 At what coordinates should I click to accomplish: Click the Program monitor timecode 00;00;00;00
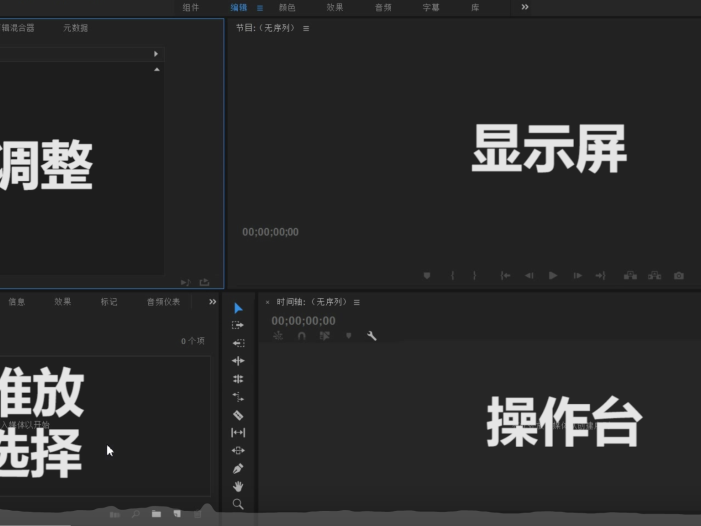tap(270, 232)
